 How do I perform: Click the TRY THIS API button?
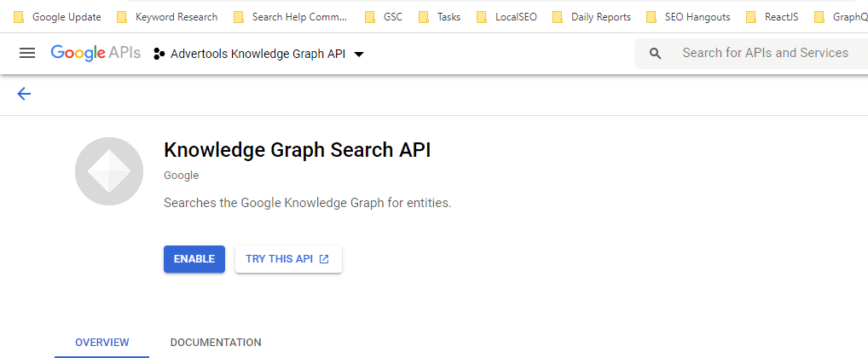click(x=288, y=259)
